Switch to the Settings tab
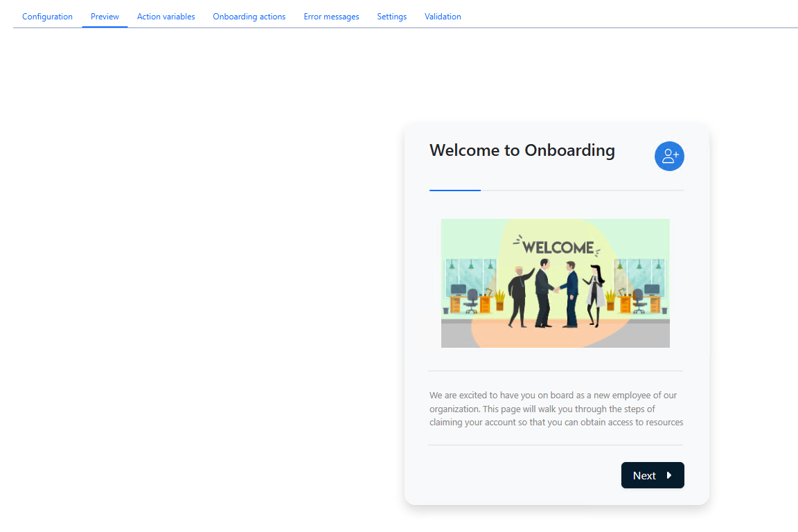This screenshot has height=532, width=798. (x=392, y=17)
